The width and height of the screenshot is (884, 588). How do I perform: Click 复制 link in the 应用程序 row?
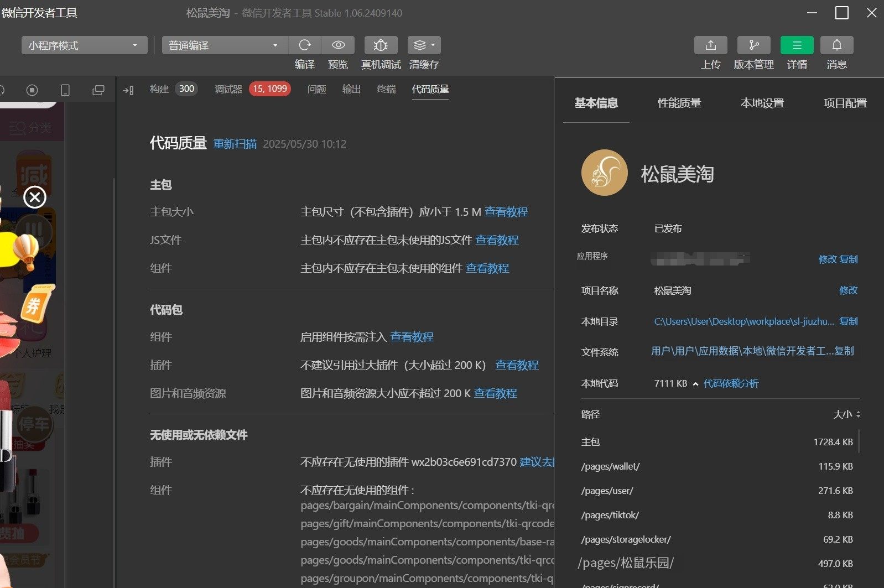849,259
